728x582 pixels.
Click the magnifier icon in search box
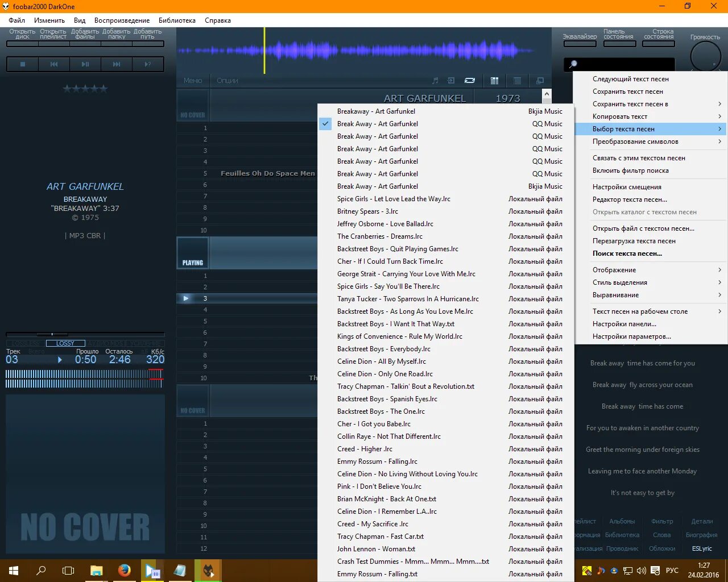click(x=573, y=64)
